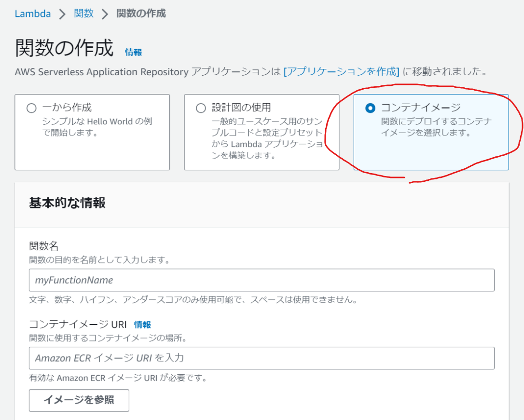Viewport: 524px width, 420px height.
Task: Open 情報 link beside コンテナイメージ URI
Action: point(142,325)
